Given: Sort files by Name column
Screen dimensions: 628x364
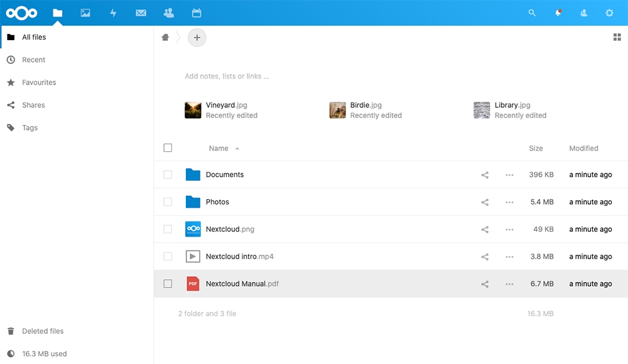Looking at the screenshot, I should 219,148.
